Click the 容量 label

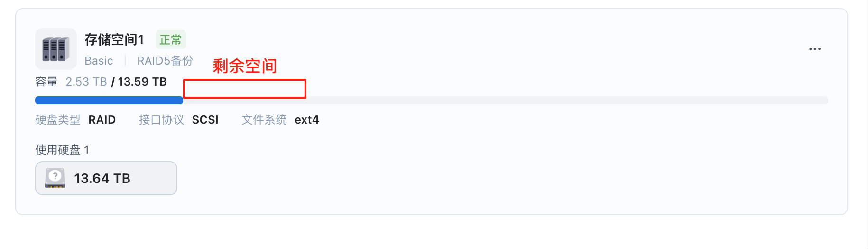click(46, 82)
